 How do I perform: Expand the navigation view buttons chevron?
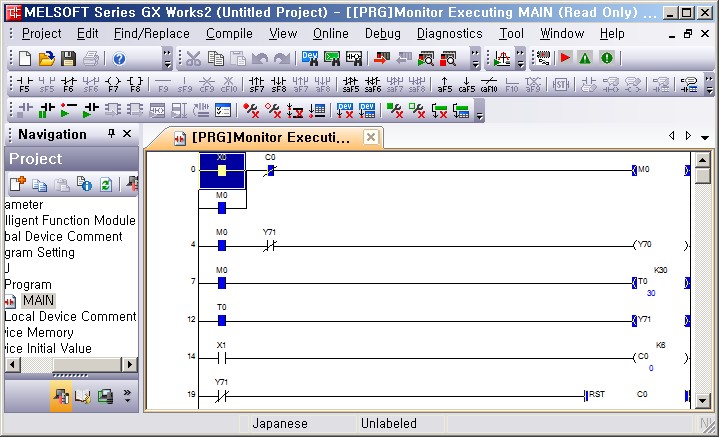(127, 397)
